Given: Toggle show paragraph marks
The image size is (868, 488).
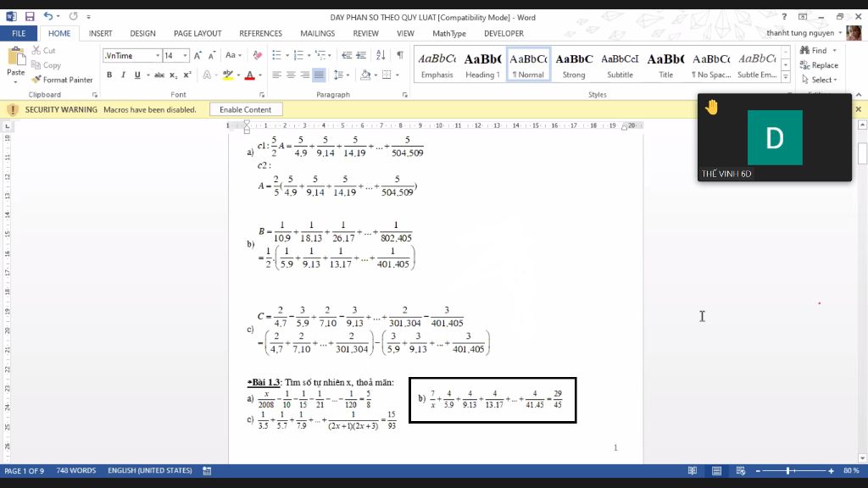Looking at the screenshot, I should (400, 55).
